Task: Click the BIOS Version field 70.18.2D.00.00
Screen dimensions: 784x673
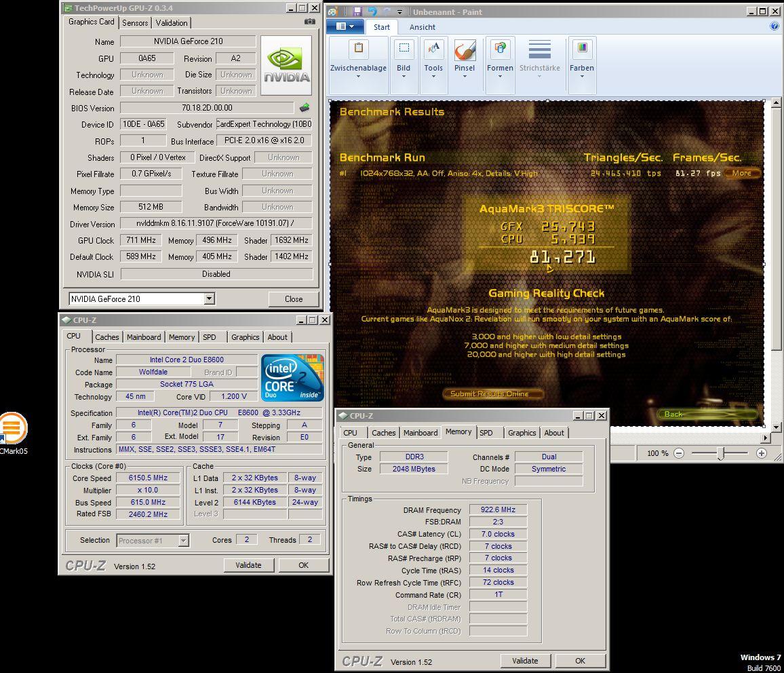Action: (x=207, y=107)
